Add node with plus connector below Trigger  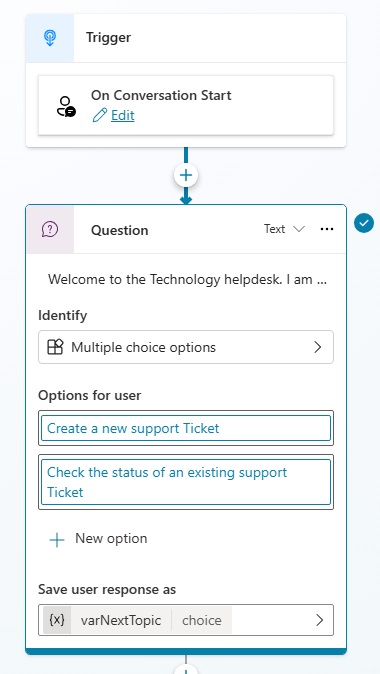coord(186,175)
